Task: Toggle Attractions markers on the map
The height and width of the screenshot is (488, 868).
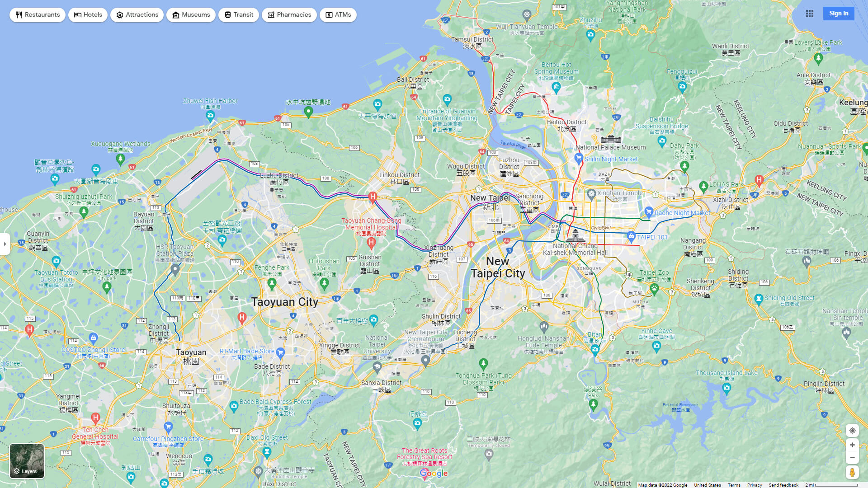Action: click(137, 14)
